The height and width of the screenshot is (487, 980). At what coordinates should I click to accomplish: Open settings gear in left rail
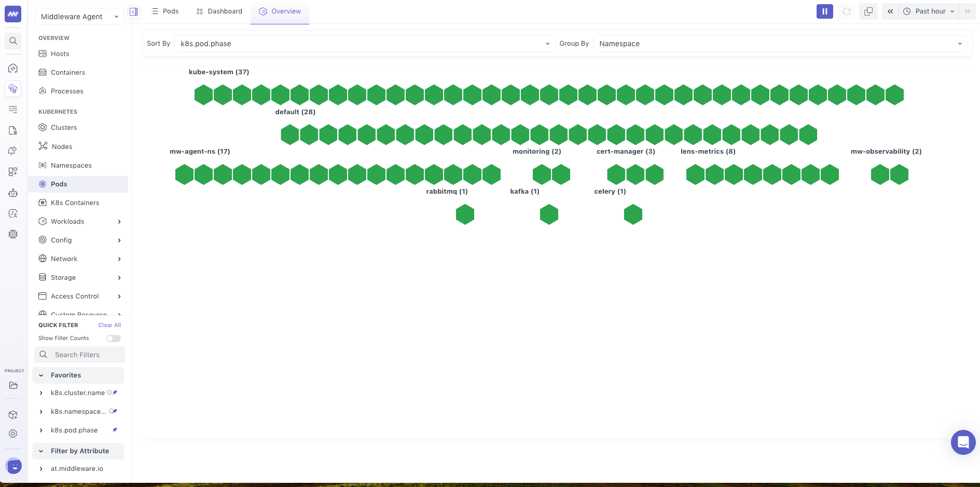(13, 434)
